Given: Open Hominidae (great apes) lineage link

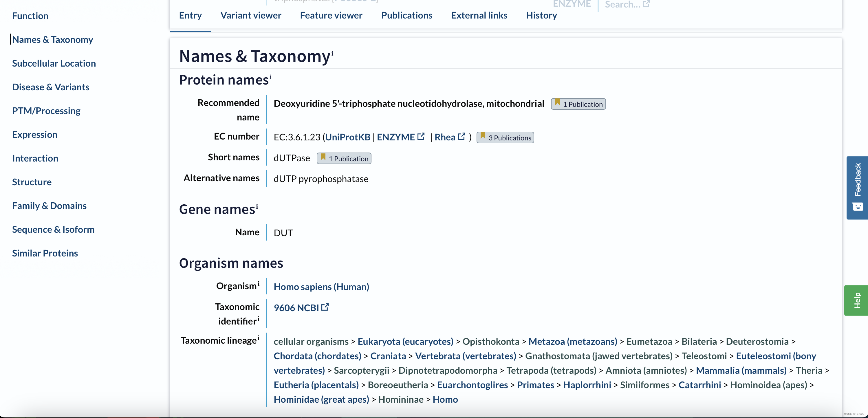Looking at the screenshot, I should [321, 399].
